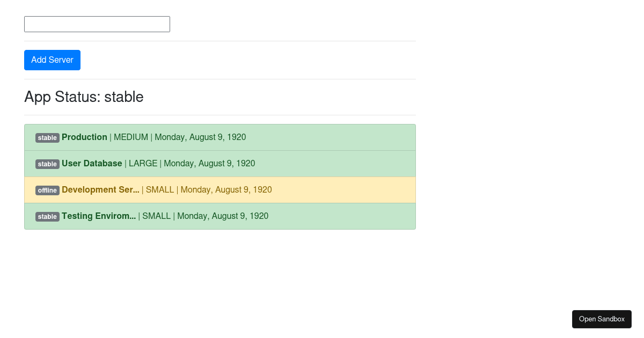Screen dimensions: 644x338
Task: Click the stable badge beside User Database
Action: pyautogui.click(x=47, y=164)
